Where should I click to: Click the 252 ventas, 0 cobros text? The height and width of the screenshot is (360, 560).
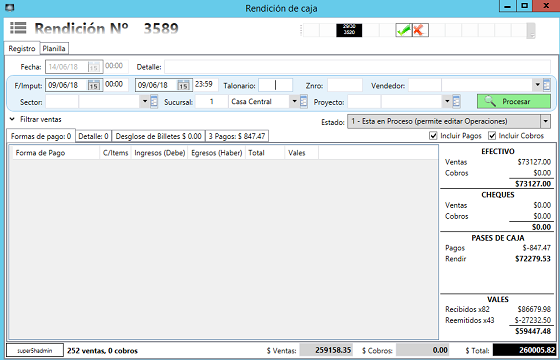coord(102,351)
